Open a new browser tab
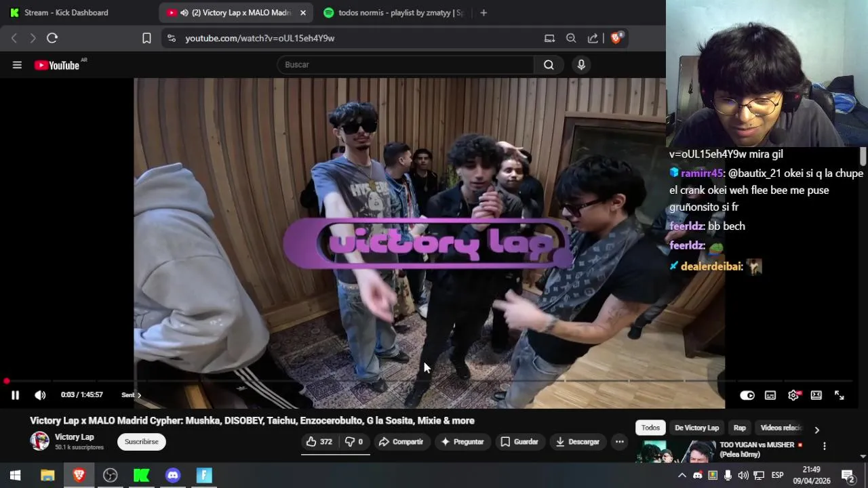Screen dimensions: 868x488 point(484,12)
